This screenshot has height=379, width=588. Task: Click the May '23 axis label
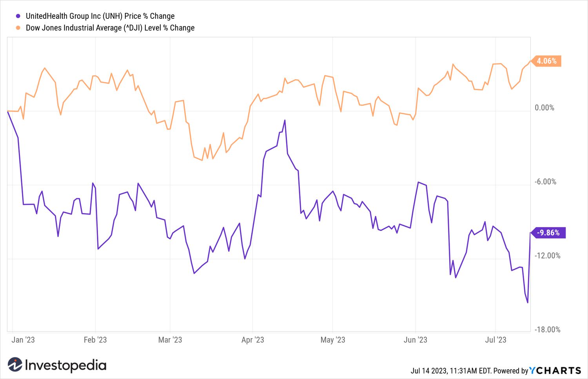click(333, 340)
